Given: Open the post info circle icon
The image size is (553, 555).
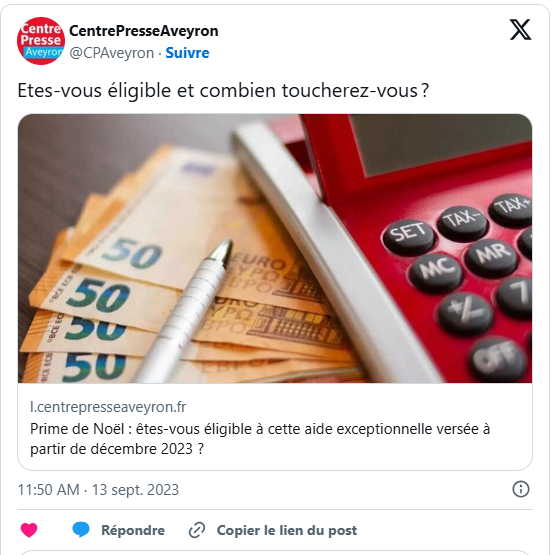Looking at the screenshot, I should (x=520, y=490).
